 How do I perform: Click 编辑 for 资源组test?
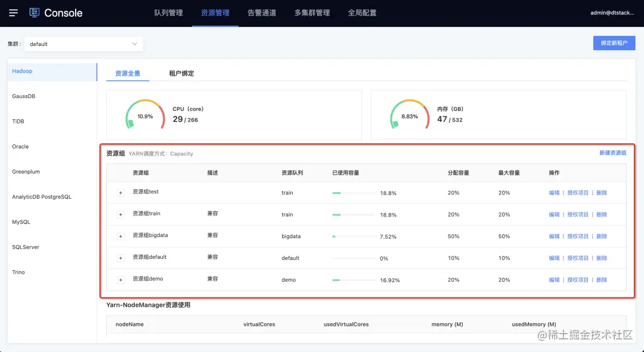tap(554, 193)
